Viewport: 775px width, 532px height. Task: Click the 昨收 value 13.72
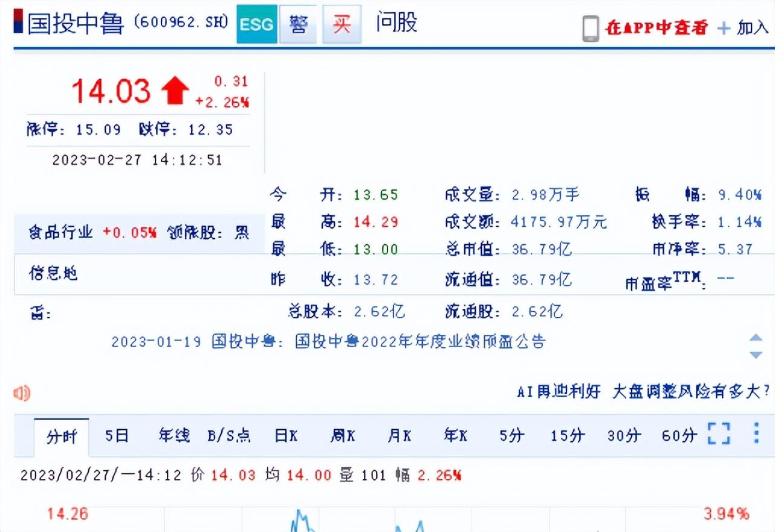pyautogui.click(x=376, y=279)
